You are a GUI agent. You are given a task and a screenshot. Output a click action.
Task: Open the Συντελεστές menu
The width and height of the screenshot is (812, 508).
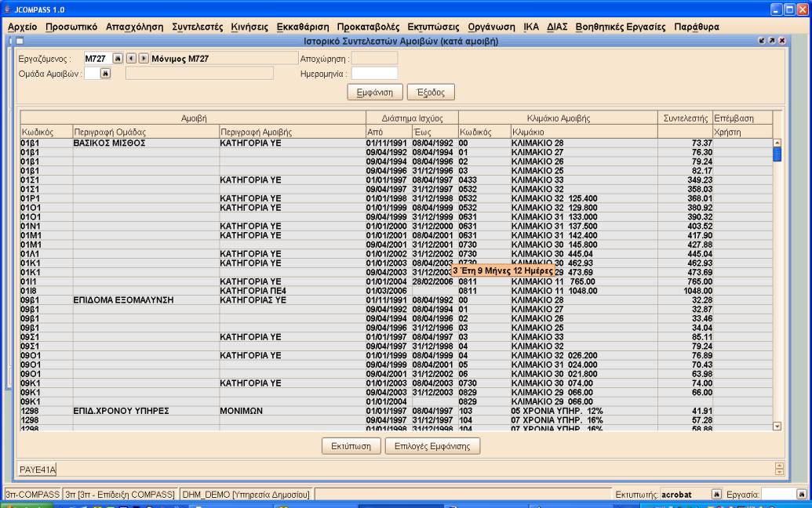(x=197, y=27)
